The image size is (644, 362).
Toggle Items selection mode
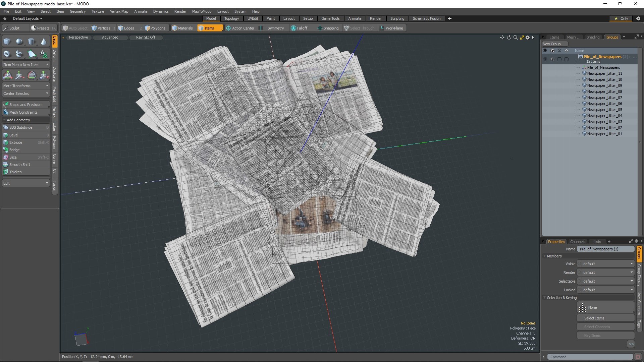(210, 28)
